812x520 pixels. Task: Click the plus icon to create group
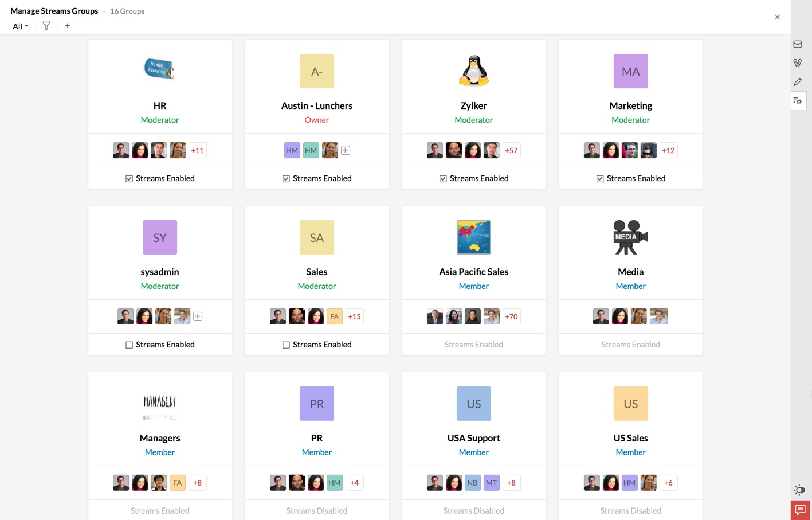(x=68, y=26)
